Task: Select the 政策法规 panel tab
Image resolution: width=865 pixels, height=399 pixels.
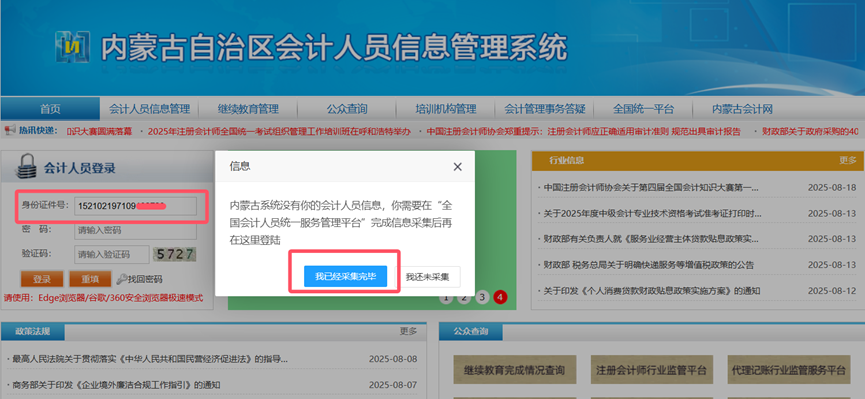Action: [33, 332]
